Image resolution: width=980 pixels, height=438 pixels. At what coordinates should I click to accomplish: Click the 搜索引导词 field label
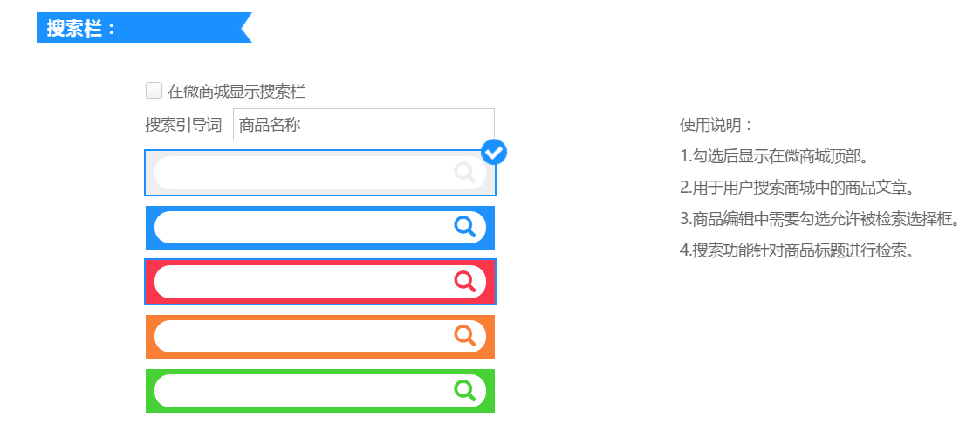183,125
